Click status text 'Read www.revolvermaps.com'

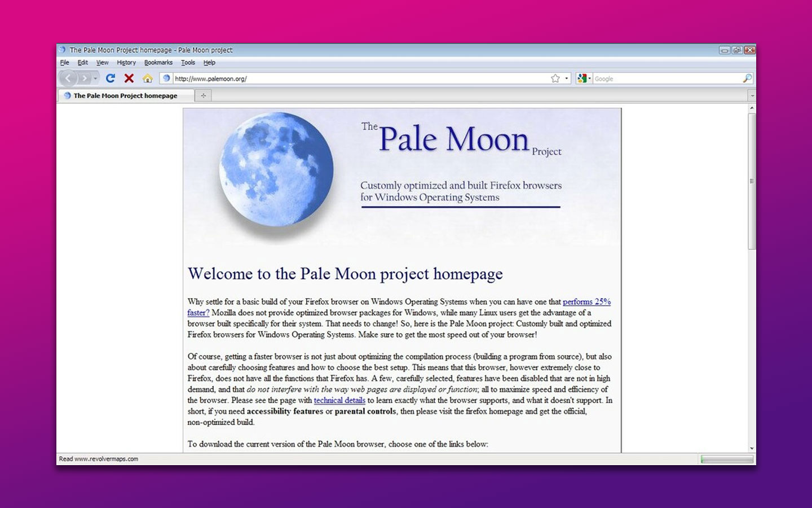click(99, 459)
